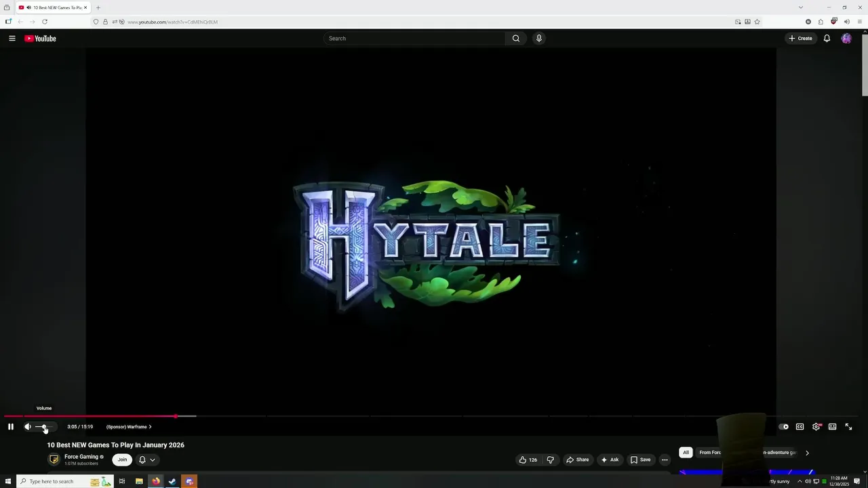Toggle subtitles closed captions
The width and height of the screenshot is (868, 488).
click(800, 427)
